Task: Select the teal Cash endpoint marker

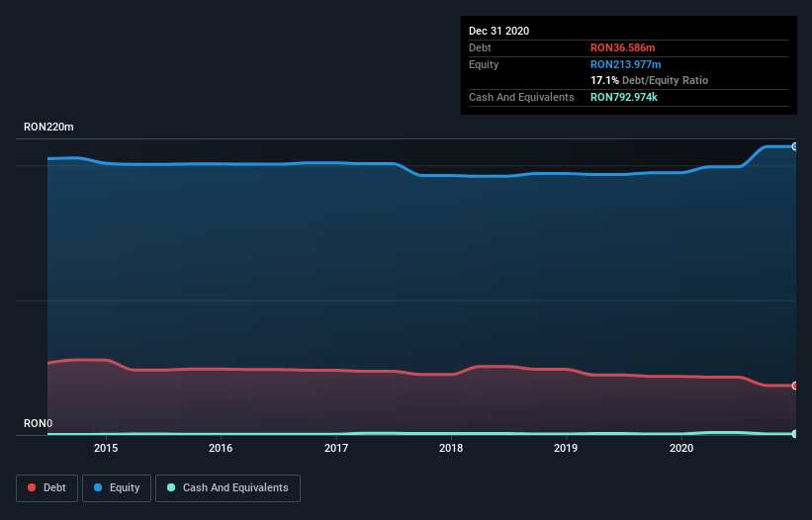Action: [795, 434]
